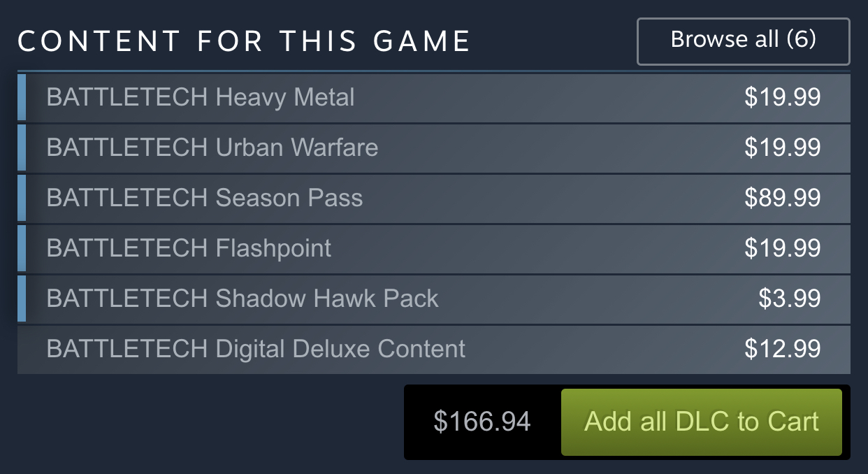Click the $19.99 price for Flashpoint

click(782, 248)
